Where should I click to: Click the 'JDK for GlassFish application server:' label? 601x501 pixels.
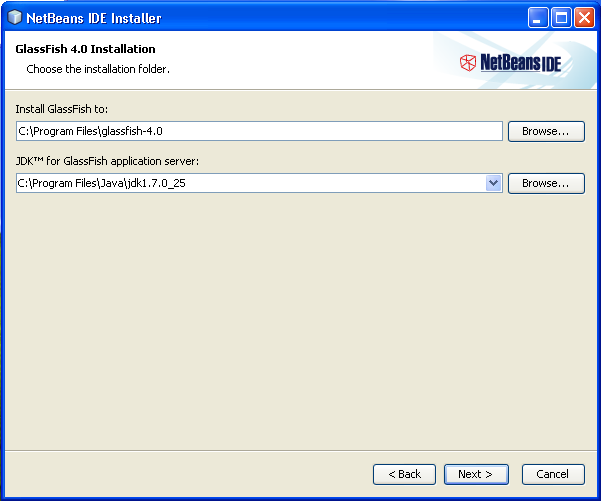(x=107, y=161)
